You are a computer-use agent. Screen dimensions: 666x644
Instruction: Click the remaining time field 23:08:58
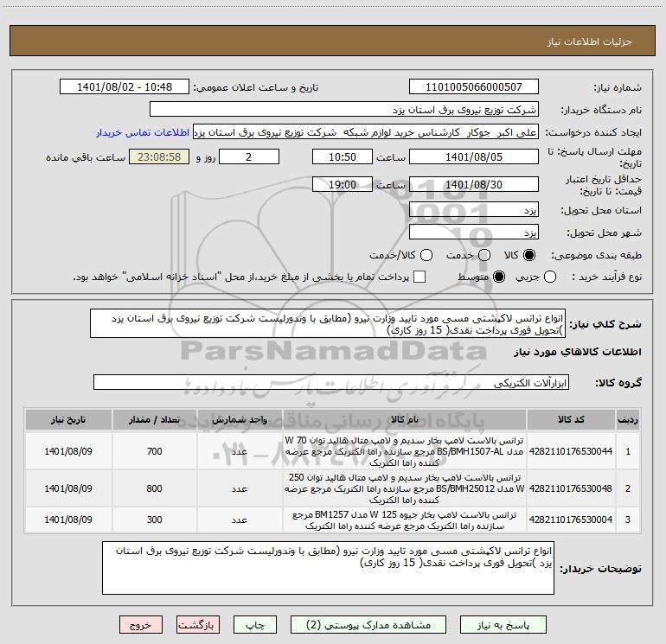coord(159,157)
